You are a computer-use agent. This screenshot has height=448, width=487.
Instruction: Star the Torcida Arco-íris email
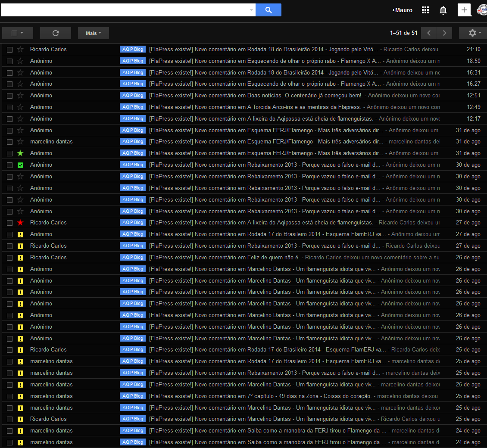(x=20, y=107)
